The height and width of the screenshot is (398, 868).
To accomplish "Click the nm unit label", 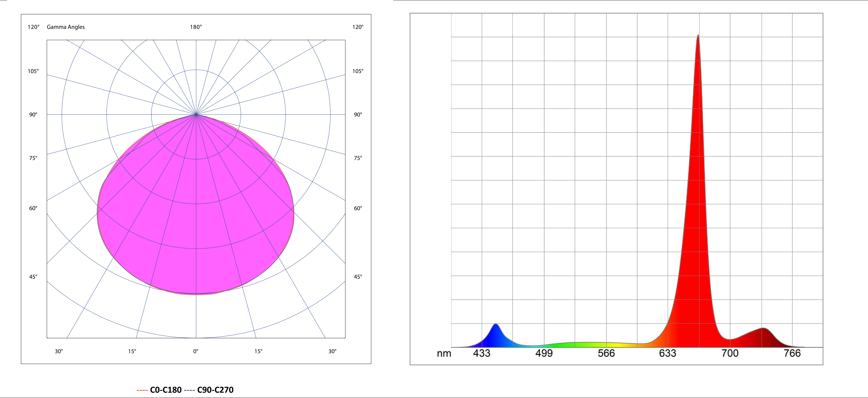I will pos(444,354).
